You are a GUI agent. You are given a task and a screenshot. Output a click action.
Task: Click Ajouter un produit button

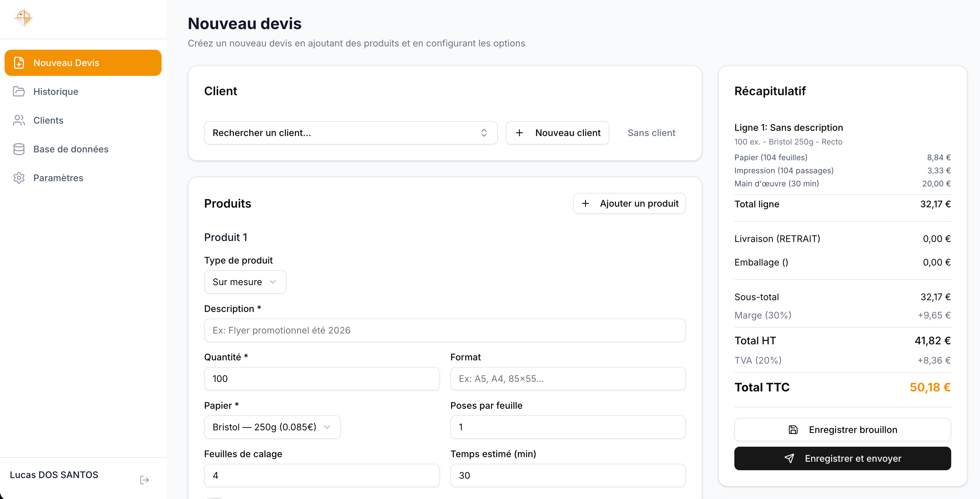click(629, 203)
